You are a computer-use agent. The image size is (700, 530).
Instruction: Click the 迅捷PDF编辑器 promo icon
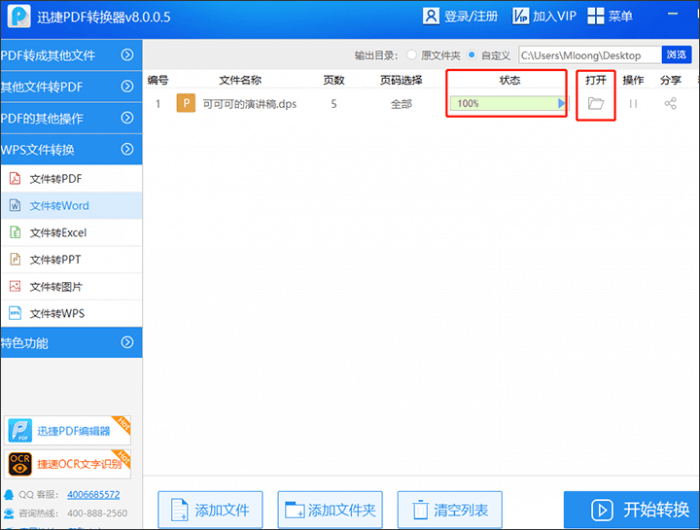point(20,430)
